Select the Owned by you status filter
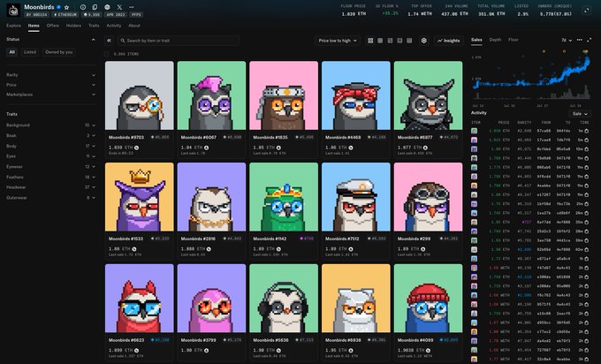The width and height of the screenshot is (601, 364). click(x=58, y=52)
